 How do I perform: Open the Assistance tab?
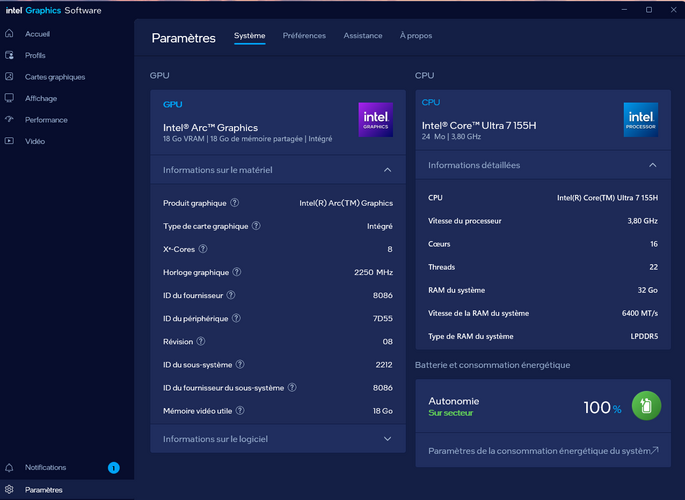363,36
